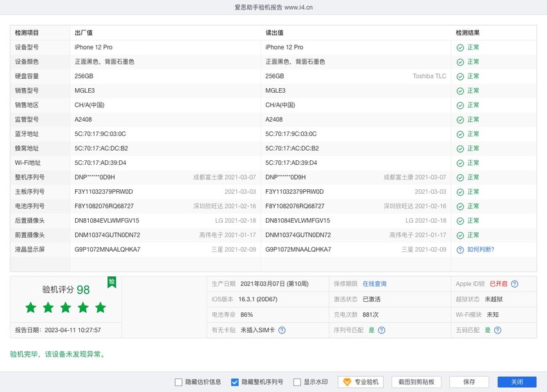Click factory value MGLE3

tap(85, 90)
